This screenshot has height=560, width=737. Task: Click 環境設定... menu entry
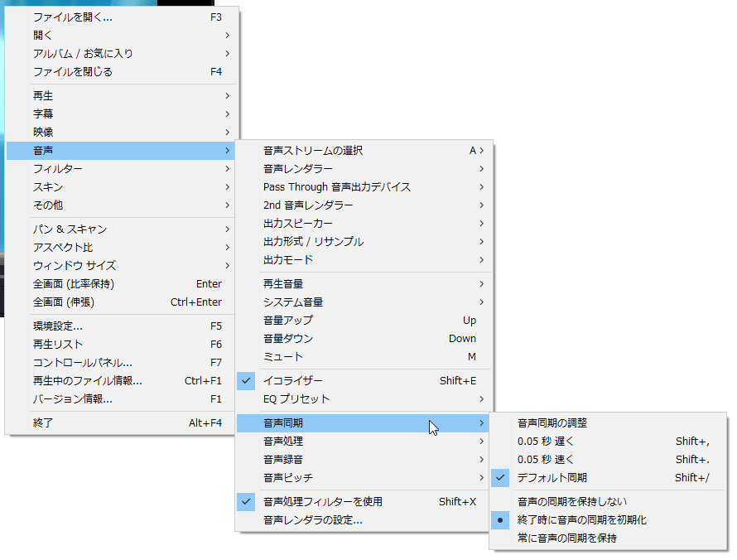tap(58, 326)
